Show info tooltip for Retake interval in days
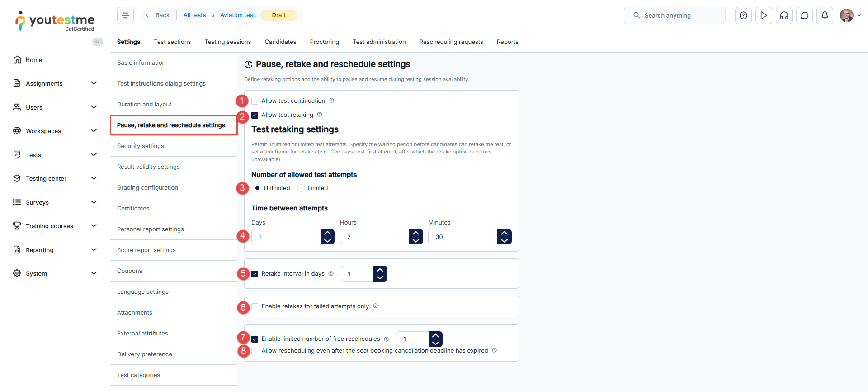The width and height of the screenshot is (868, 392). pos(331,273)
